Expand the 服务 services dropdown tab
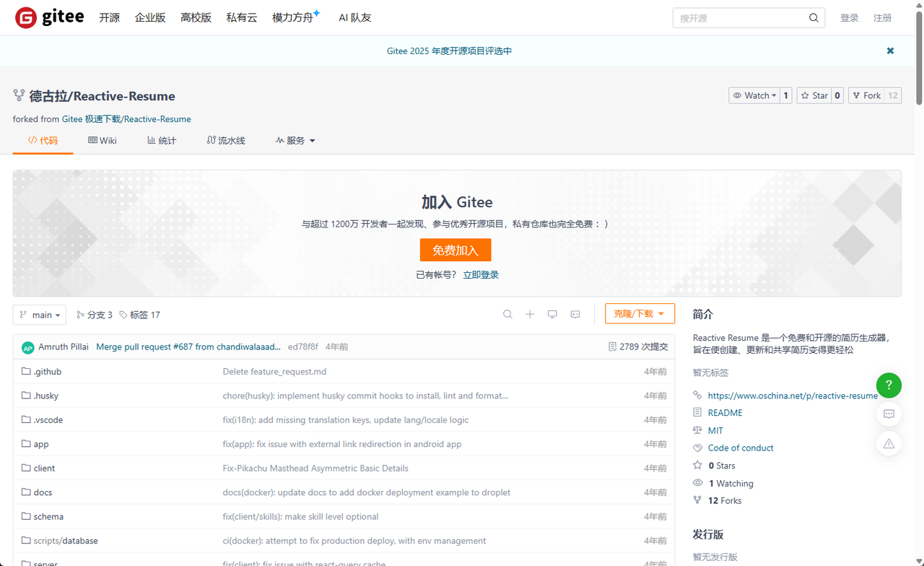Image resolution: width=924 pixels, height=566 pixels. (295, 141)
